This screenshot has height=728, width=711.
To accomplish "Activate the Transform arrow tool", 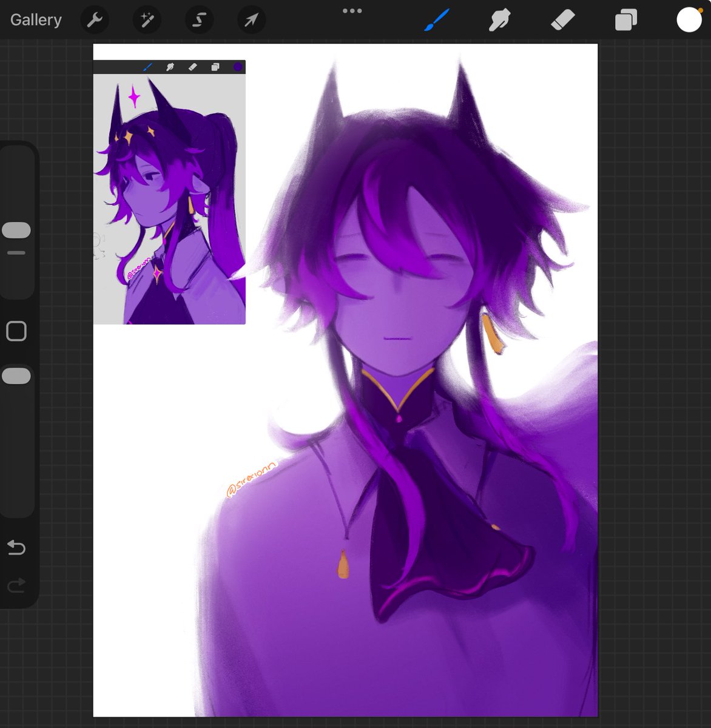I will 251,20.
